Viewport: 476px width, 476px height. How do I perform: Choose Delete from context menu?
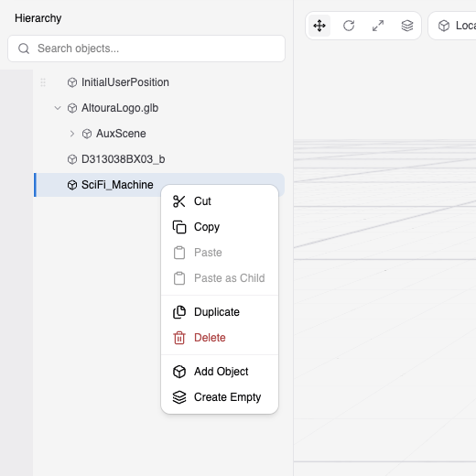220,338
